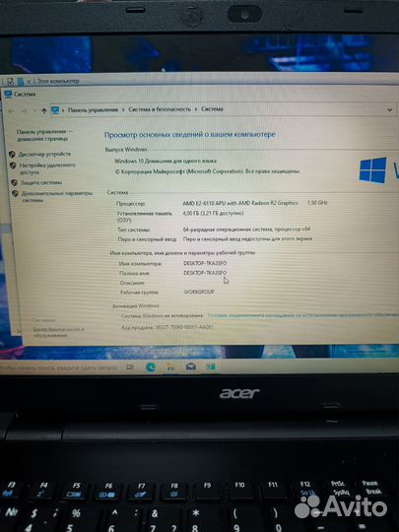This screenshot has width=399, height=532.
Task: Click the green app icon on taskbar
Action: coord(212,366)
